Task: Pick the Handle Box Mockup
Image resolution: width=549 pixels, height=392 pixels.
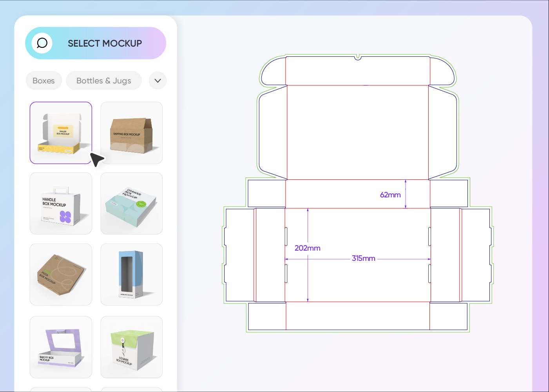Action: 61,203
